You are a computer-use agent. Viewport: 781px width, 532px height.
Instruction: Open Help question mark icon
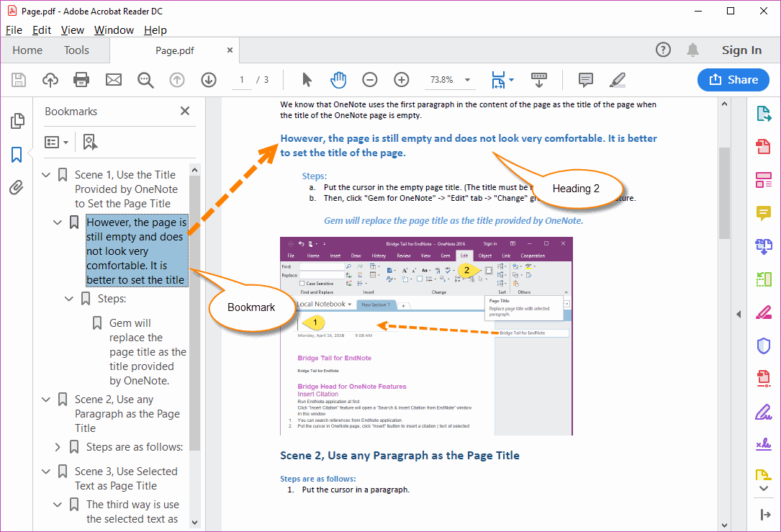click(x=663, y=50)
